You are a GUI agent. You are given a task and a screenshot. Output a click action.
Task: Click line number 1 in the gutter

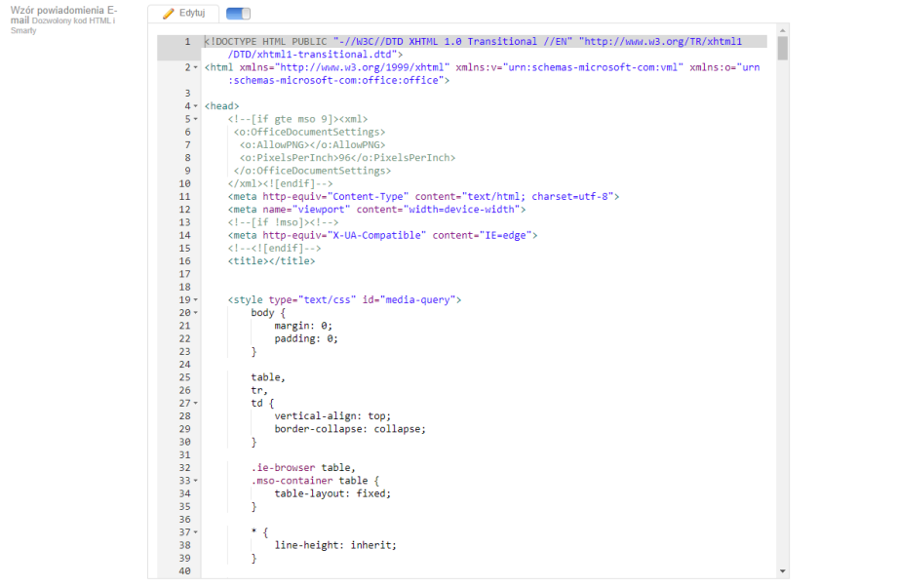pos(187,42)
